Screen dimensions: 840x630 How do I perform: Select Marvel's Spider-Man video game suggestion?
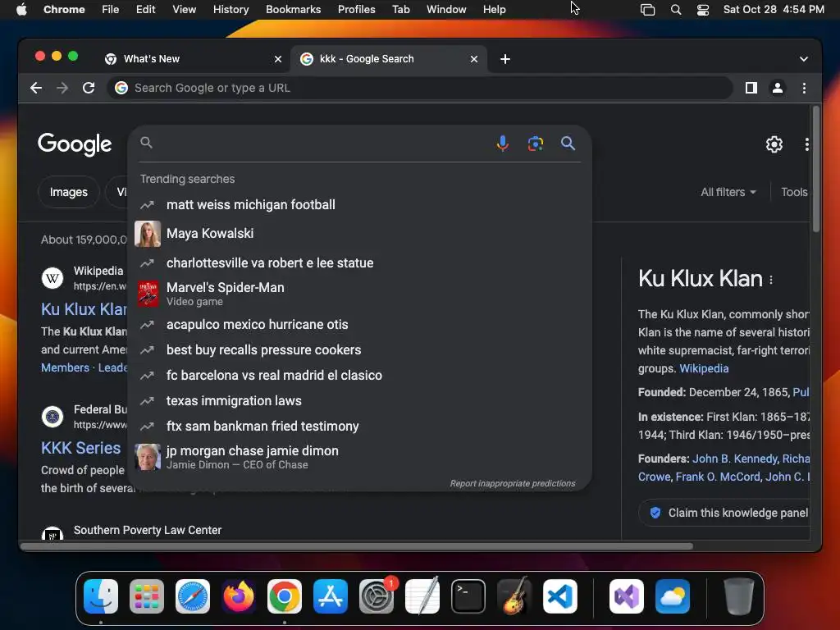pyautogui.click(x=359, y=294)
